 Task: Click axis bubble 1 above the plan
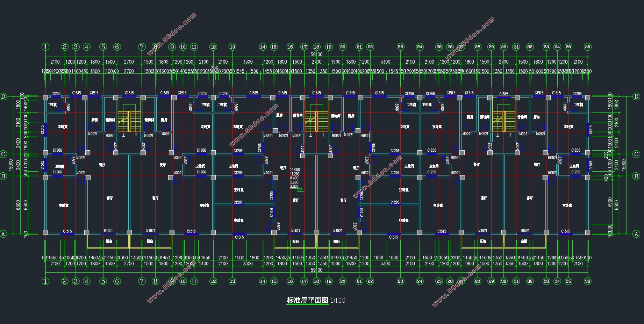click(x=45, y=47)
